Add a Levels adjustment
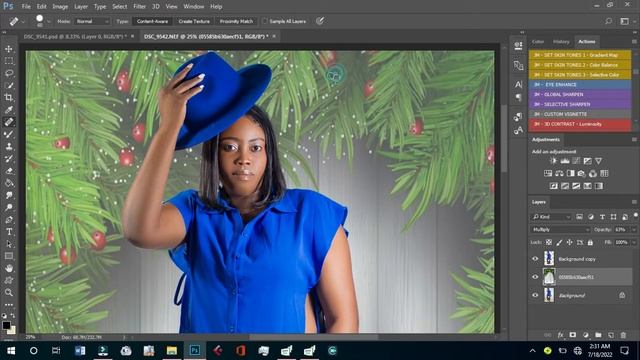 (565, 161)
